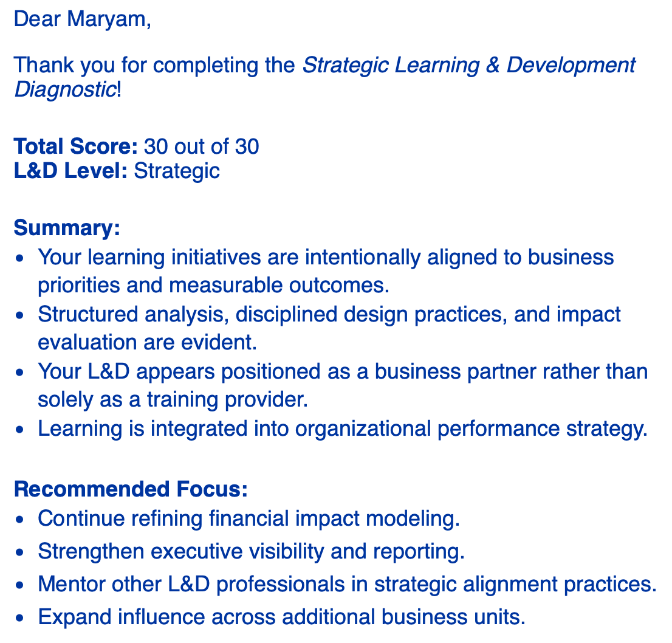Click the "evaluation are evident" line
Viewport: 672px width, 643px height.
click(148, 342)
